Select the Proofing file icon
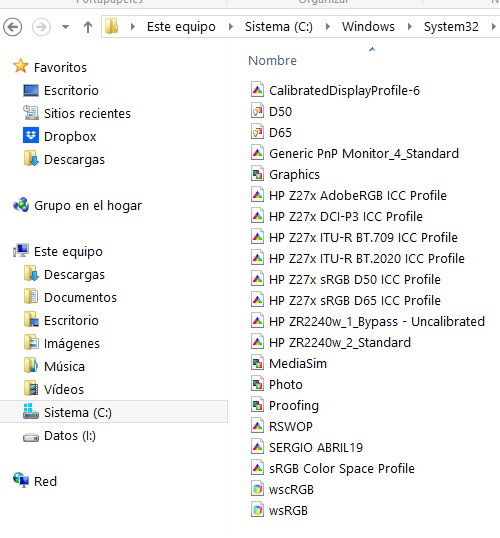Screen dimensions: 500x538 [257, 405]
